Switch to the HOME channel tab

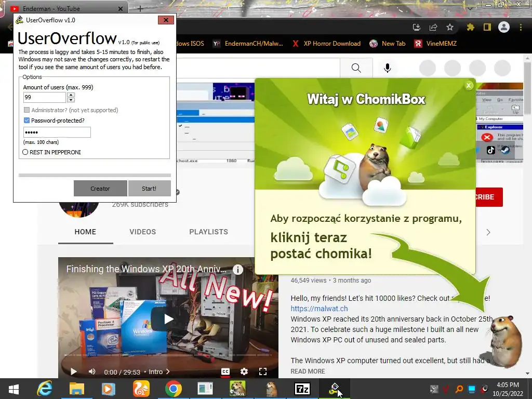click(x=86, y=232)
